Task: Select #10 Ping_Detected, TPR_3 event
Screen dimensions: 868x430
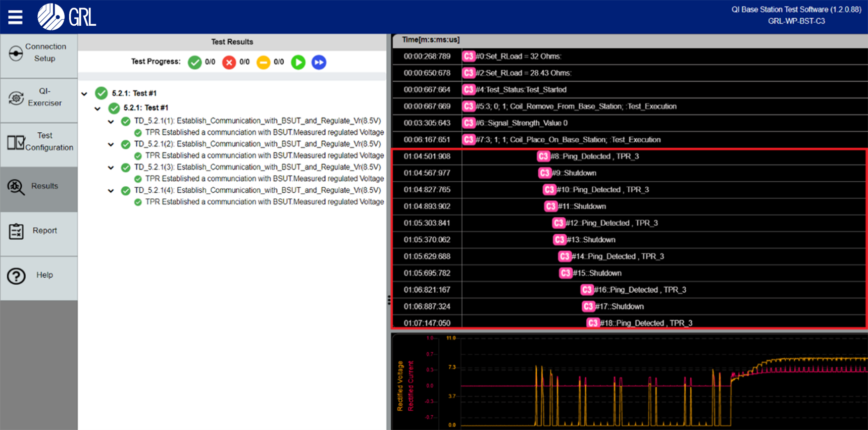Action: [603, 190]
